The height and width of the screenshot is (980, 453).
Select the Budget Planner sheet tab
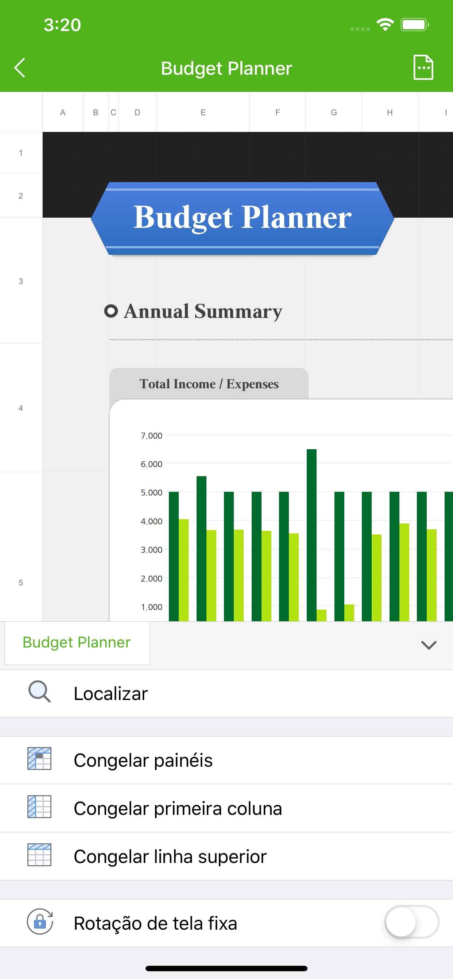77,643
